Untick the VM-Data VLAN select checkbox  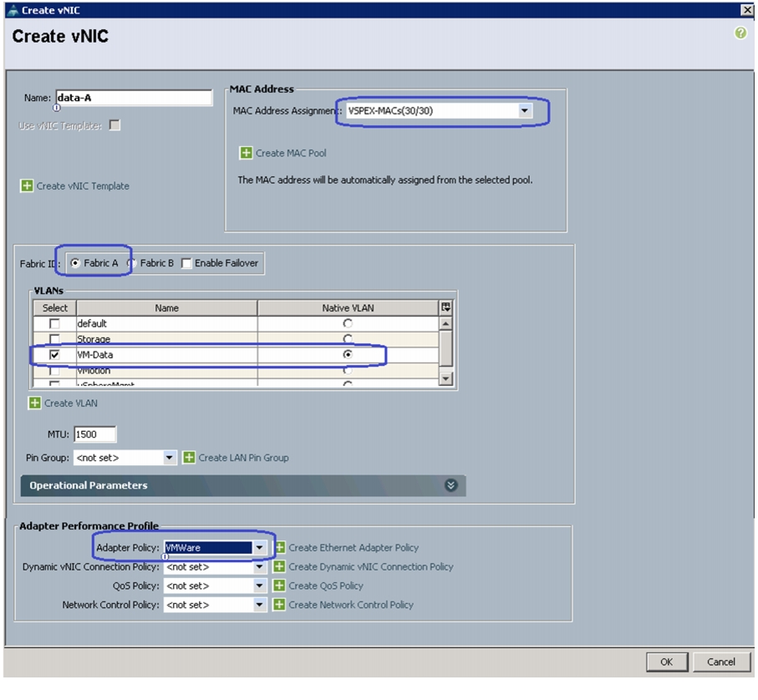click(54, 354)
